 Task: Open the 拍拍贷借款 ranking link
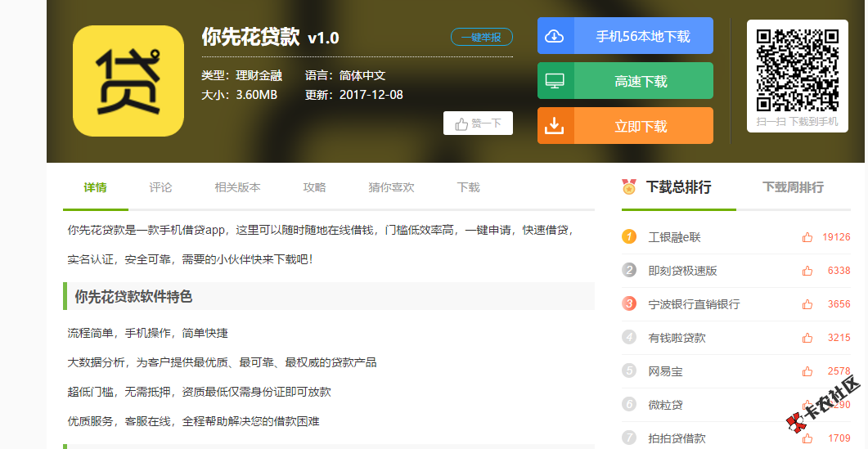tap(677, 438)
